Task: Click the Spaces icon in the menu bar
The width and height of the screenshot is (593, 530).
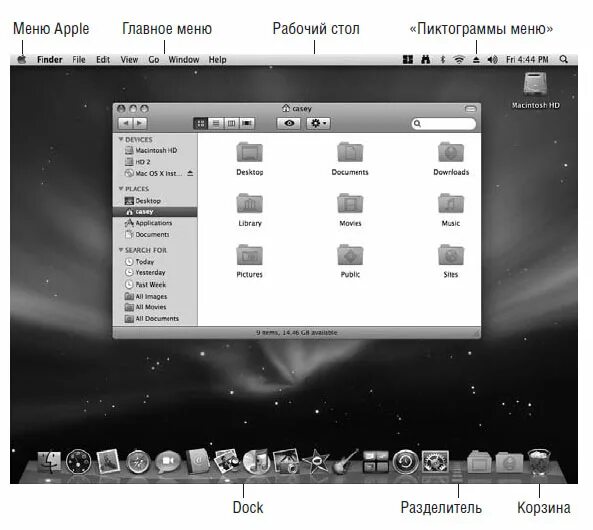Action: click(408, 59)
